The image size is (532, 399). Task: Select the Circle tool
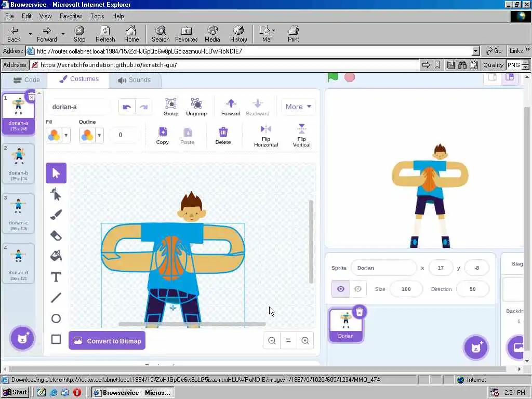pyautogui.click(x=56, y=318)
